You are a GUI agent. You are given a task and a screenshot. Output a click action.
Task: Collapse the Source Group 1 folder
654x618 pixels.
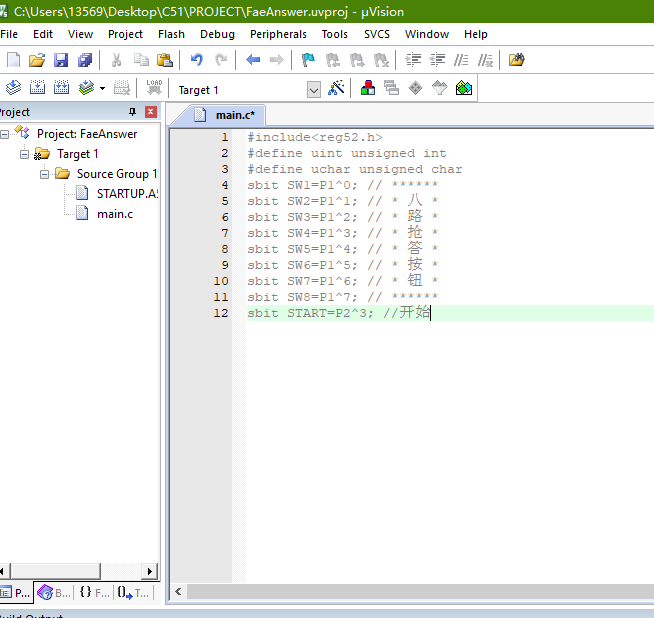44,174
